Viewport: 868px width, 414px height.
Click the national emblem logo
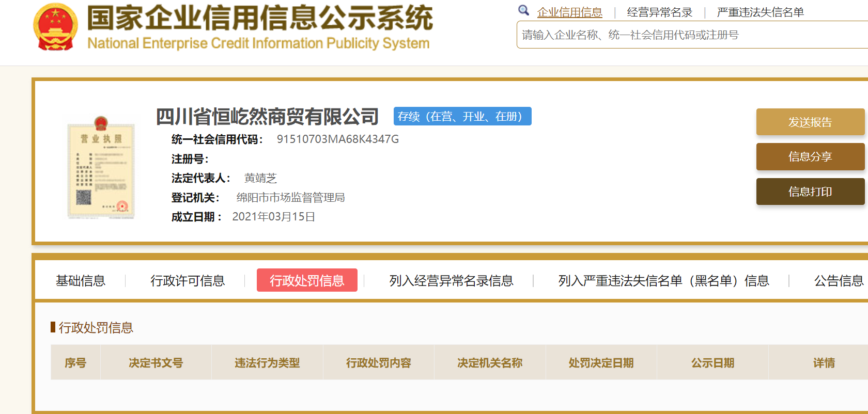[55, 27]
